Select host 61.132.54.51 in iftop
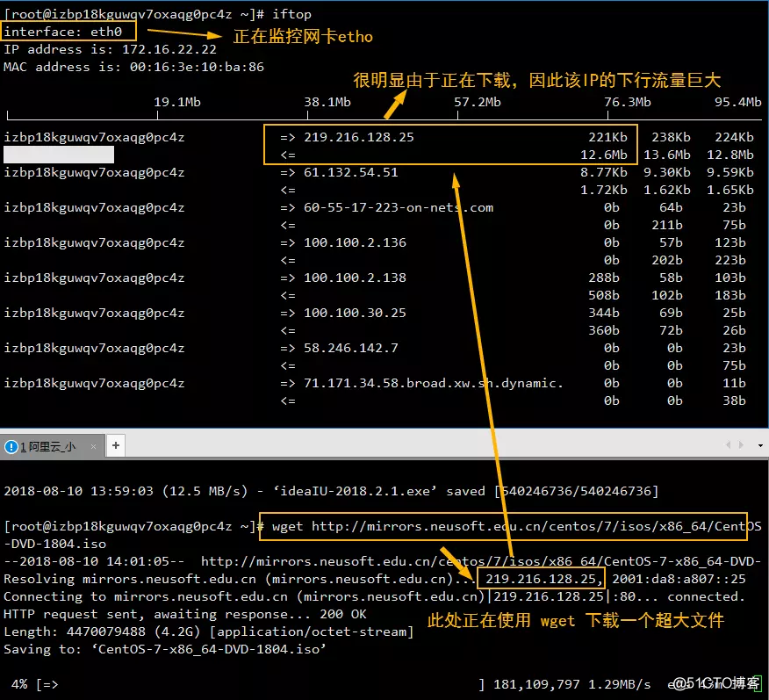The width and height of the screenshot is (769, 700). [350, 173]
